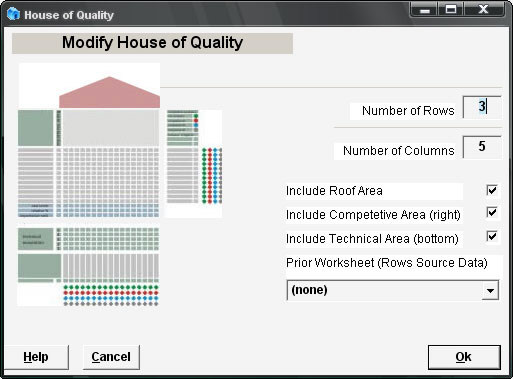The image size is (513, 379).
Task: Click the House of Quality title bar app icon
Action: tap(13, 14)
